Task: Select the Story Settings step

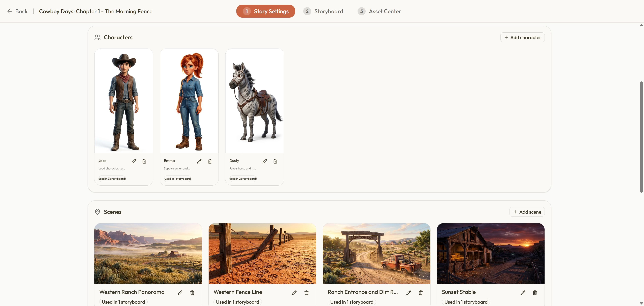Action: pos(265,11)
